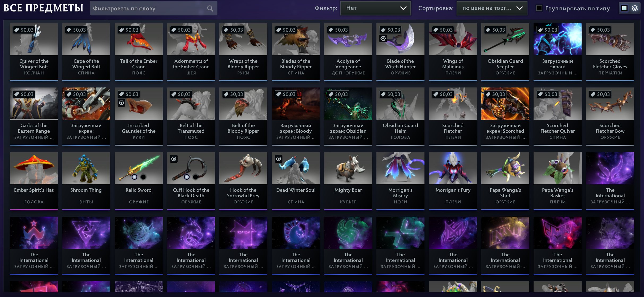Focus the Фильтровать по слову search field
The image size is (644, 297).
pyautogui.click(x=149, y=8)
